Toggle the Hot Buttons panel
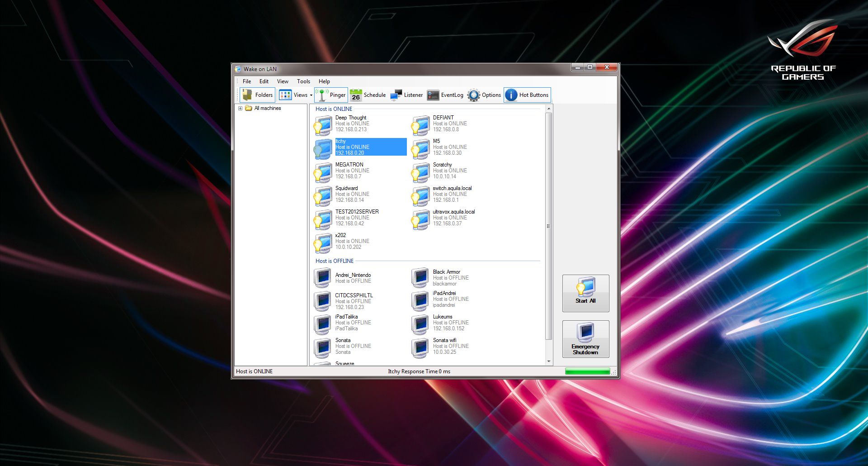 (x=527, y=95)
